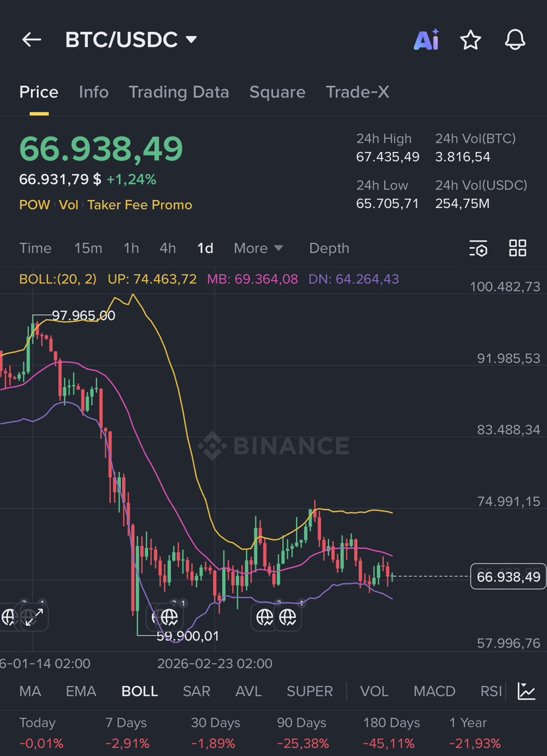Screen dimensions: 547x756
Task: Open the Trade-X tab
Action: pos(357,92)
